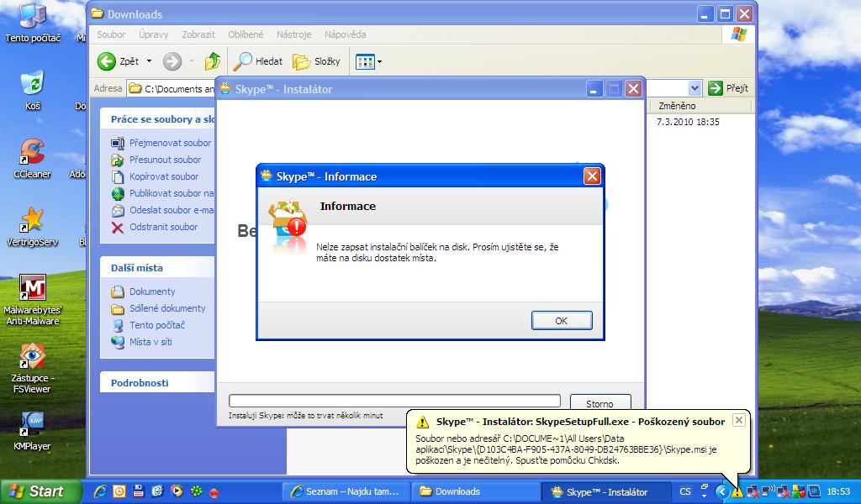Select Tento počítač desktop icon
This screenshot has width=861, height=504.
33,23
